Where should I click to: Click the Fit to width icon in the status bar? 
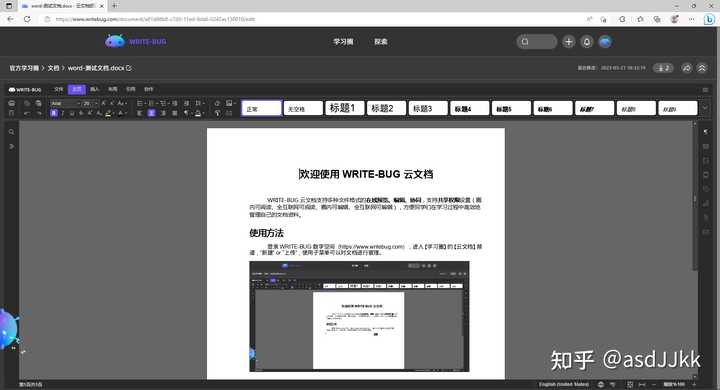point(642,384)
